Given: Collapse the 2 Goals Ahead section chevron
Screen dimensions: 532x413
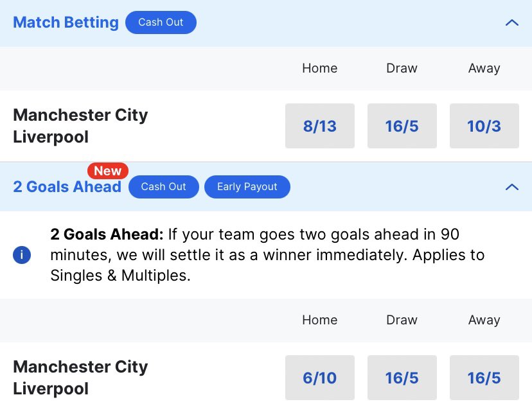Looking at the screenshot, I should [x=512, y=187].
